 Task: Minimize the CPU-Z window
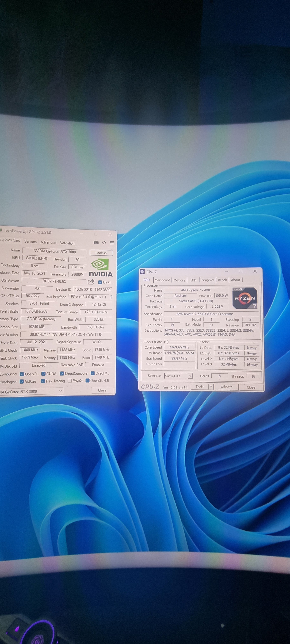coord(226,272)
